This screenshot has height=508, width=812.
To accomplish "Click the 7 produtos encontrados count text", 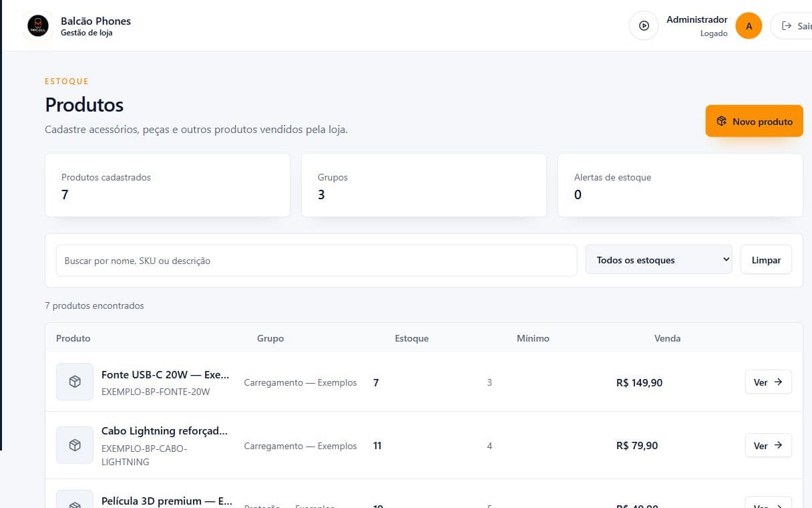I will [94, 305].
